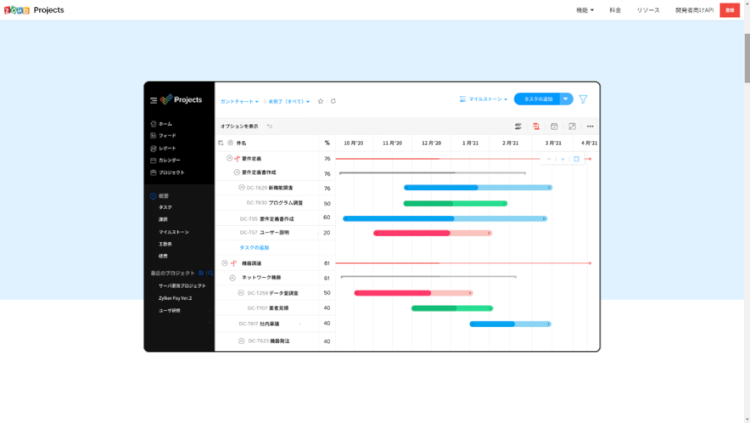Click the ホーム home icon in sidebar
Screen dimensions: 750x423
153,124
